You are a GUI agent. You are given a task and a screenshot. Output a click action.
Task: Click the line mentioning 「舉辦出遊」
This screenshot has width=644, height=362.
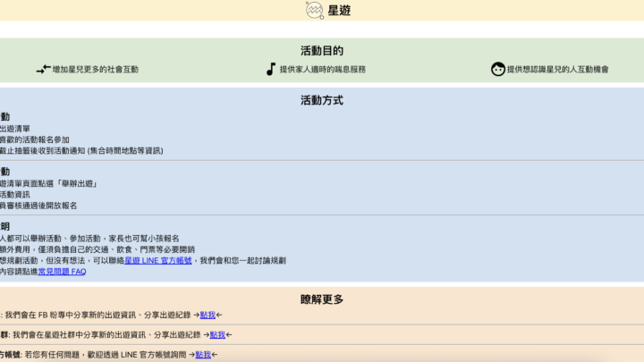(x=48, y=183)
